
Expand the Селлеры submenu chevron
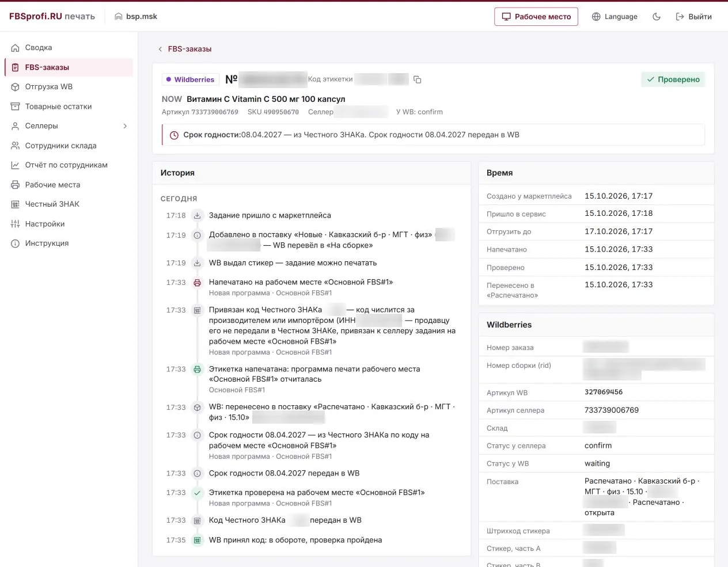pos(125,126)
